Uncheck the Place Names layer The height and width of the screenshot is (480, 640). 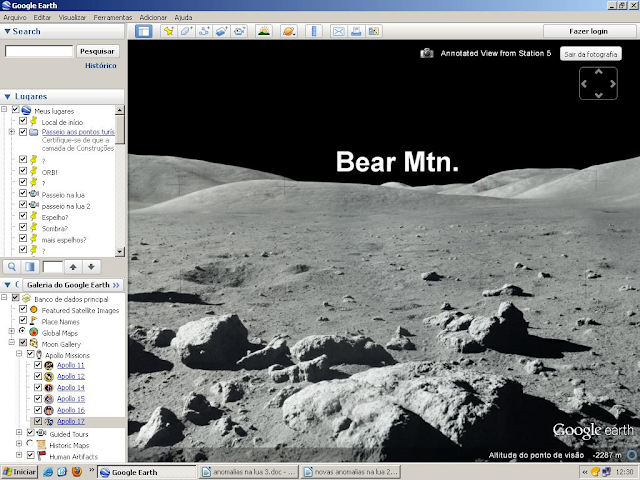(x=23, y=320)
